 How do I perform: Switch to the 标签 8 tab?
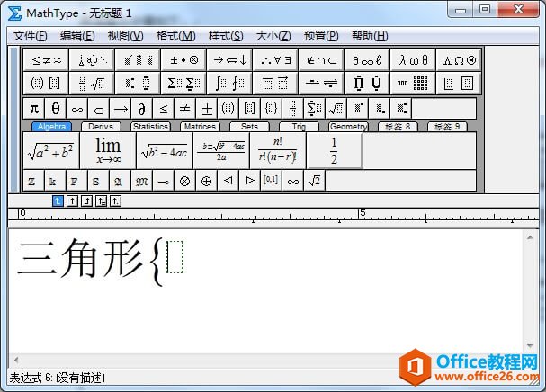[x=398, y=127]
